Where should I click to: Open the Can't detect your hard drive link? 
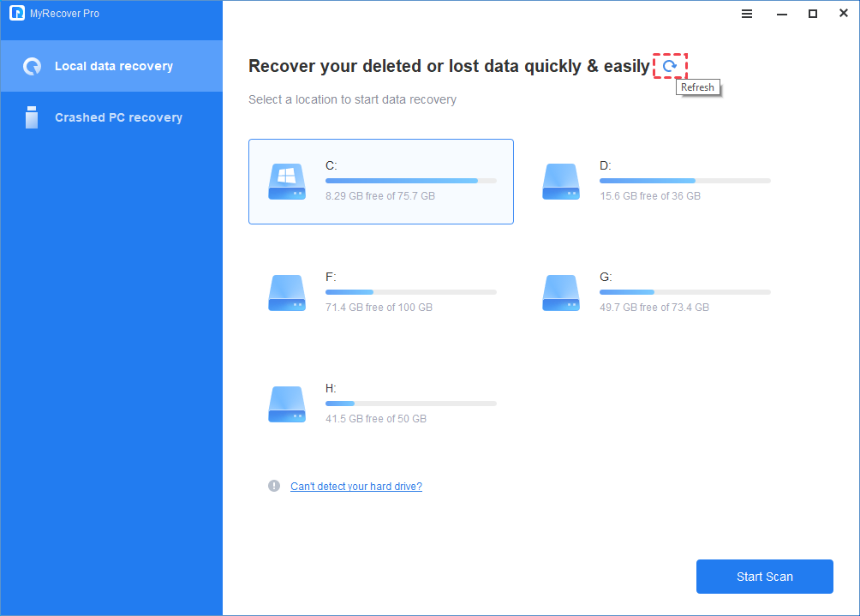click(x=356, y=486)
